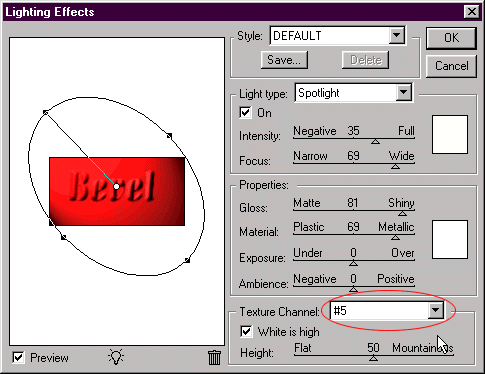This screenshot has height=374, width=485.
Task: Click the white center point of spotlight
Action: (116, 187)
